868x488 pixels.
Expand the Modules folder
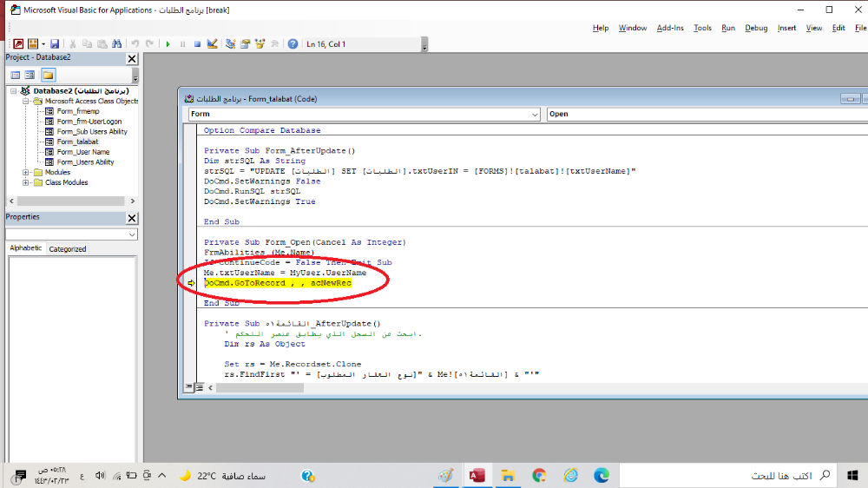25,172
